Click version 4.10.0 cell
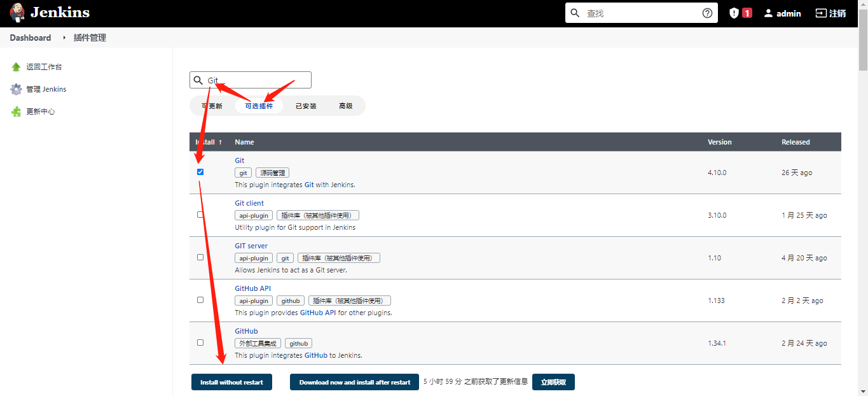This screenshot has width=868, height=396. [x=717, y=173]
